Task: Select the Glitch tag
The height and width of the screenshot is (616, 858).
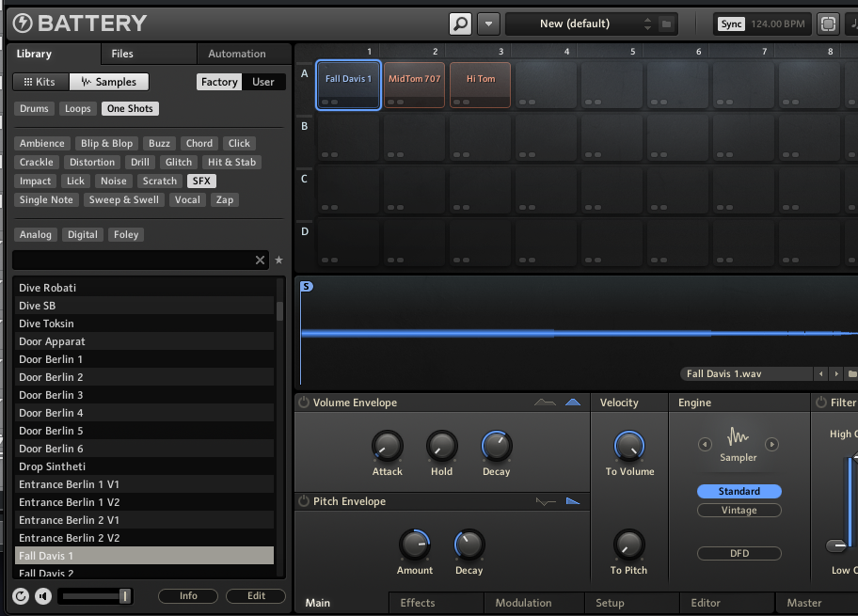Action: click(x=179, y=162)
